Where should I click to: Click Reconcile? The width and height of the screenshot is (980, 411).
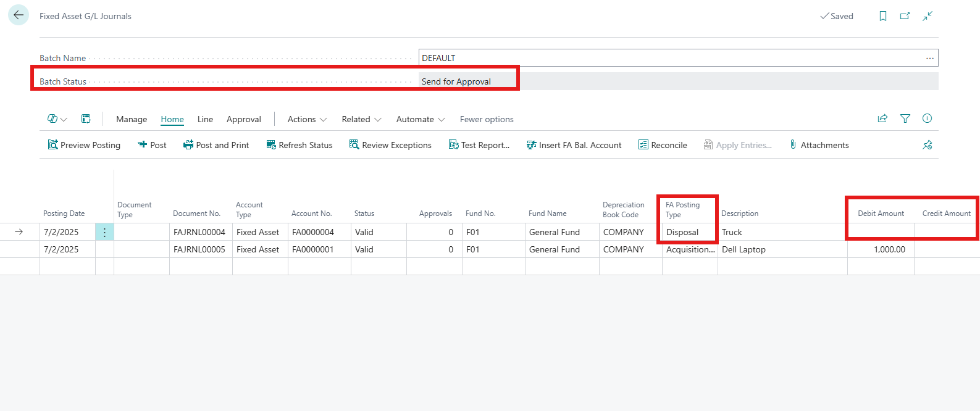pyautogui.click(x=663, y=145)
